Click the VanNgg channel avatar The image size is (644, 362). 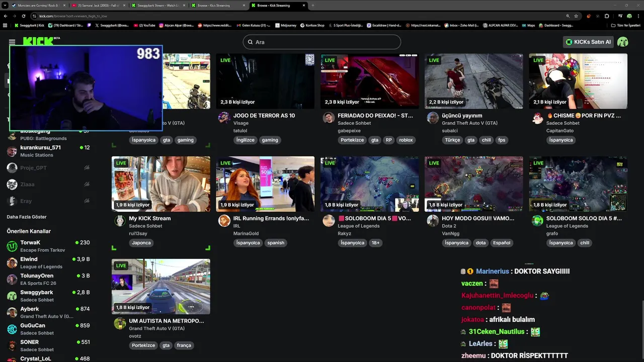click(433, 221)
